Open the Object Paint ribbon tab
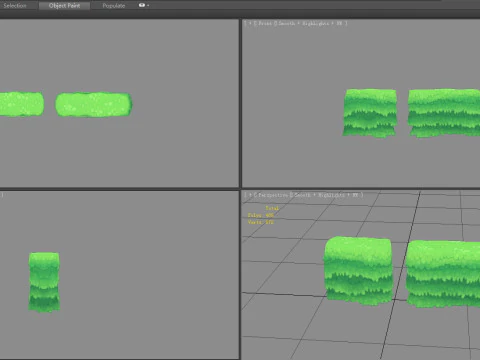The image size is (480, 360). pyautogui.click(x=64, y=5)
